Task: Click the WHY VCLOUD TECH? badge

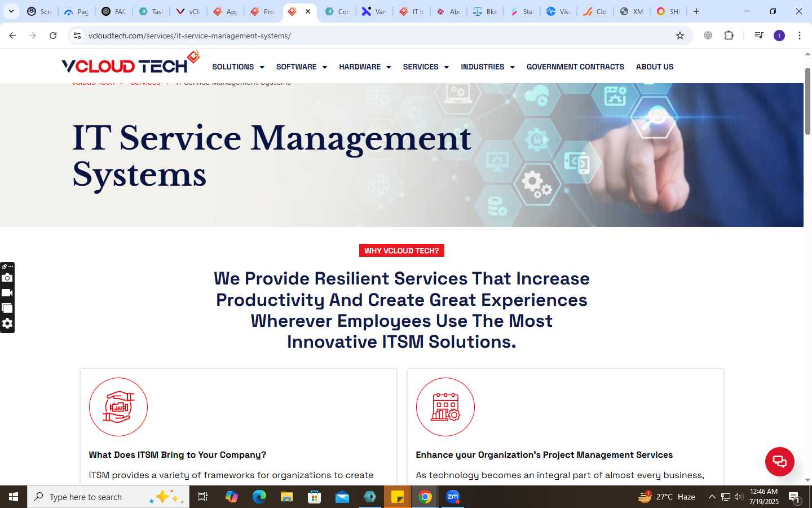Action: [x=401, y=251]
